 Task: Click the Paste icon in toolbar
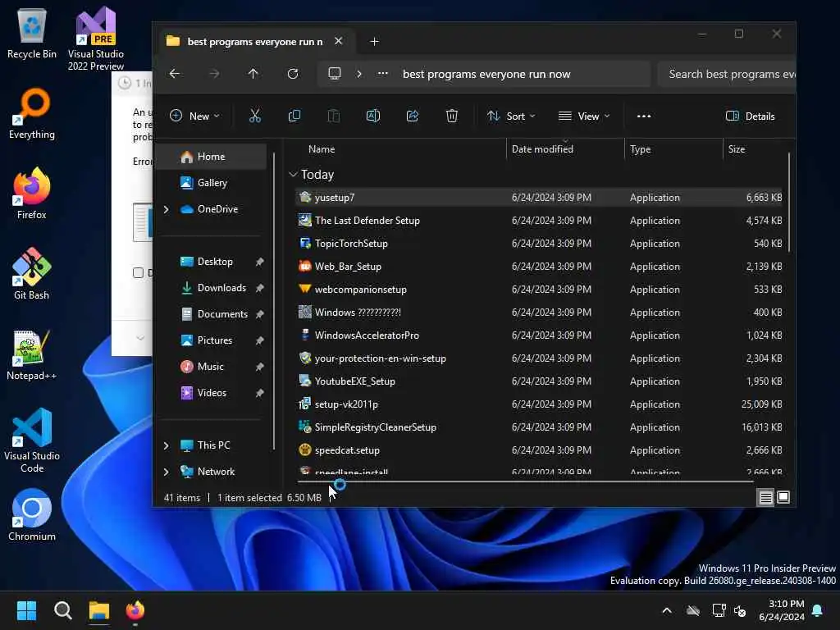pos(333,116)
